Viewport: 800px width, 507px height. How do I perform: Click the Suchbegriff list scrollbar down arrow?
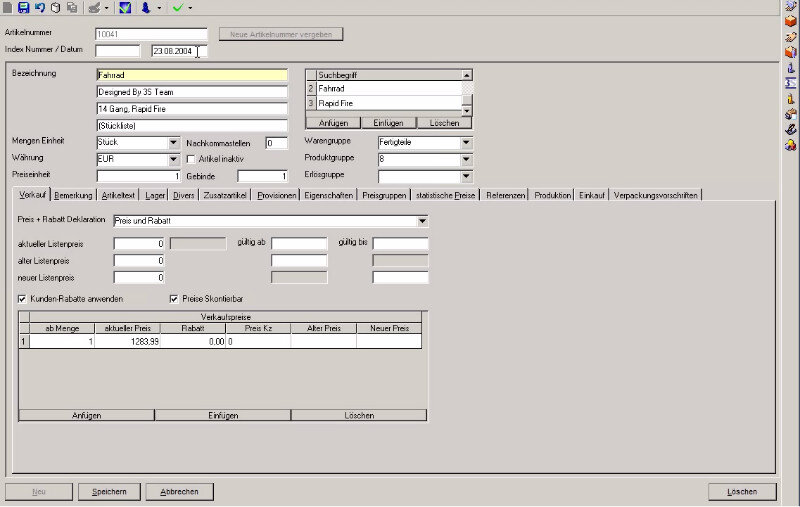[466, 110]
